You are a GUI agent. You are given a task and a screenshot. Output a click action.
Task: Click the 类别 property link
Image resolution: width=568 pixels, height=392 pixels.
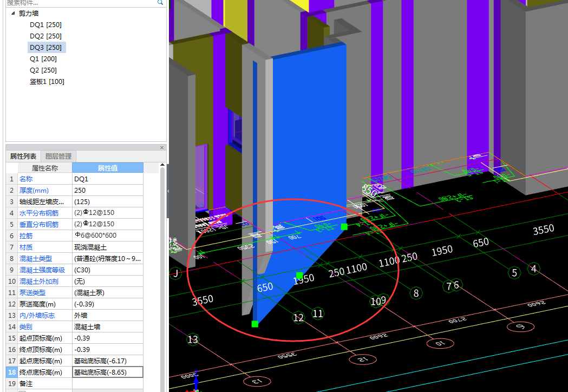pos(26,327)
